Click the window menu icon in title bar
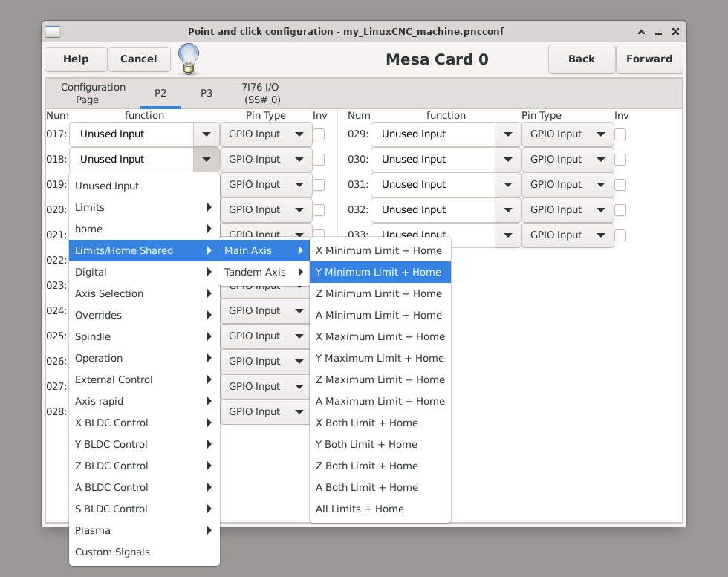Screen dimensions: 728x577 tap(53, 32)
